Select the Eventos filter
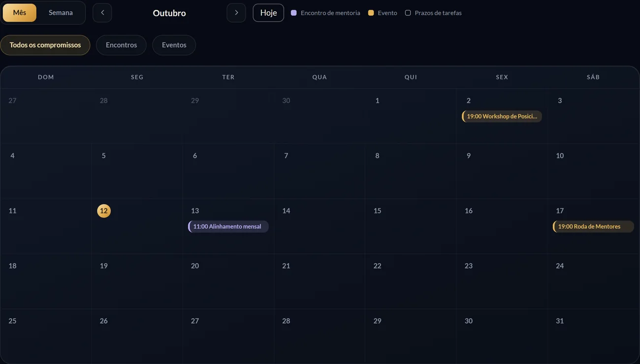640x364 pixels. 174,45
